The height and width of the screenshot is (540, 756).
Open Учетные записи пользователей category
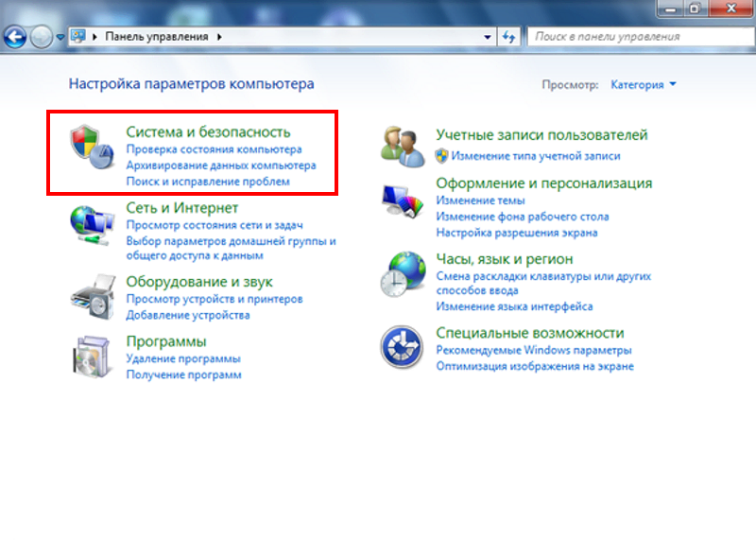click(x=541, y=134)
